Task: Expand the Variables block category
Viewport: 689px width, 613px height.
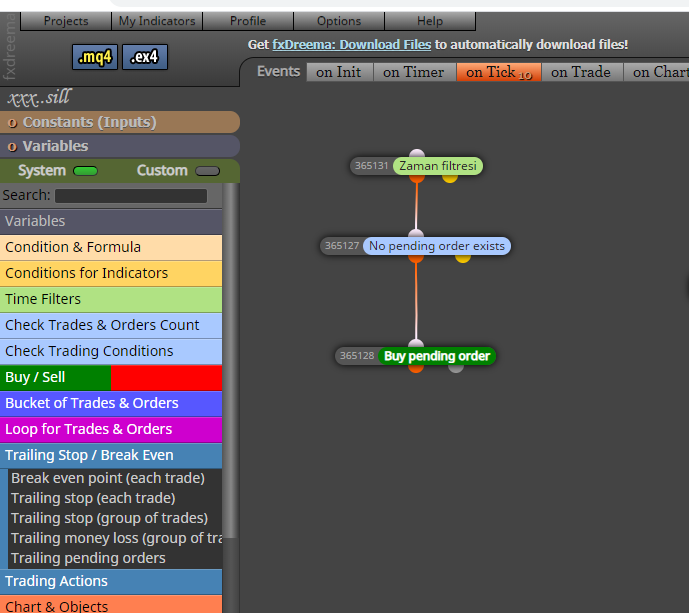Action: [111, 221]
